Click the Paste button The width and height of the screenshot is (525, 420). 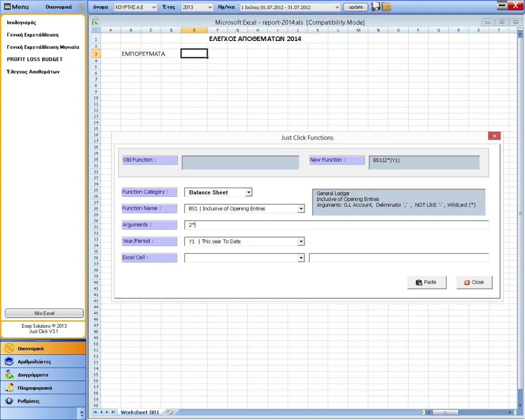pos(427,283)
